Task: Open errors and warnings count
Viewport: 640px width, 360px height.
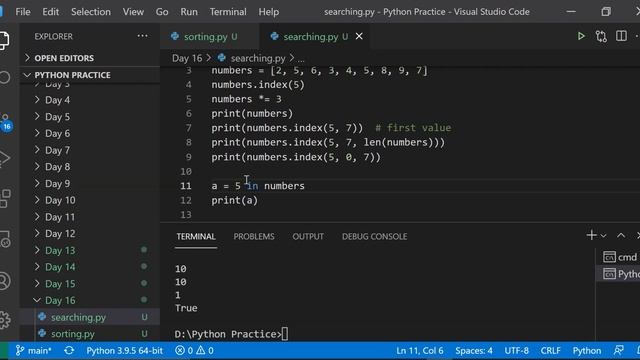Action: click(x=194, y=351)
